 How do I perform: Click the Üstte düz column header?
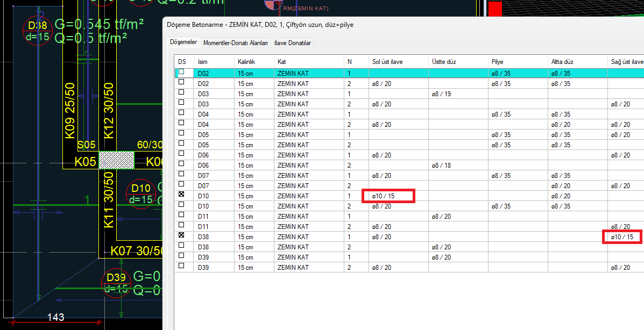[x=458, y=62]
